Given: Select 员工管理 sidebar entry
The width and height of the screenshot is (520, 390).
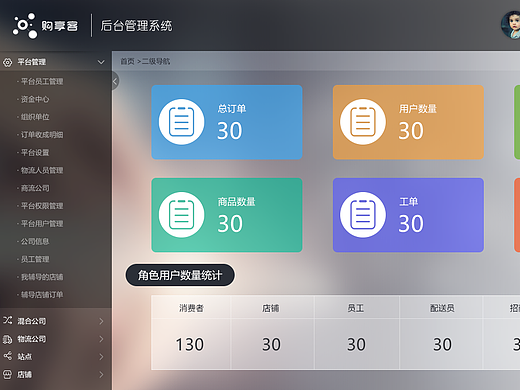Looking at the screenshot, I should click(x=35, y=259).
